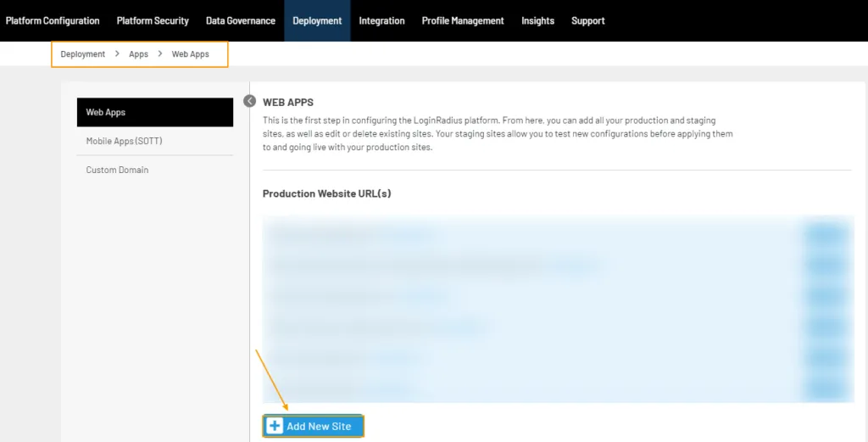This screenshot has height=442, width=868.
Task: Navigate to Apps in the breadcrumb
Action: point(138,54)
